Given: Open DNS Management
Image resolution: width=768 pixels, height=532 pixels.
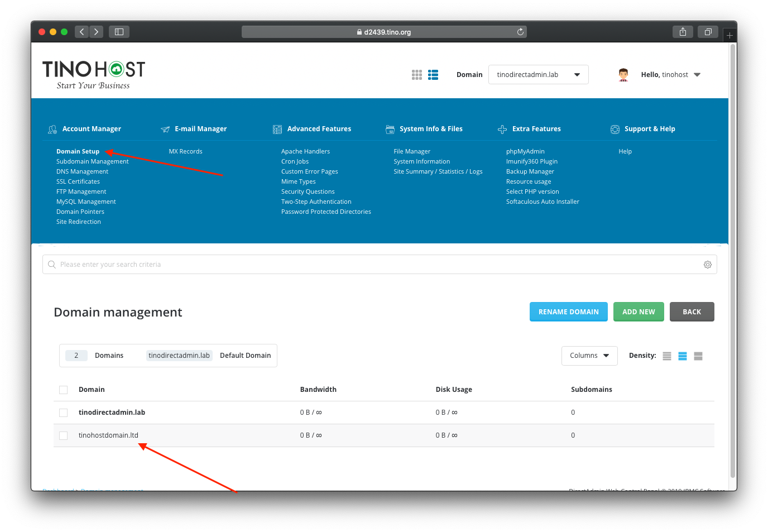Looking at the screenshot, I should 82,171.
